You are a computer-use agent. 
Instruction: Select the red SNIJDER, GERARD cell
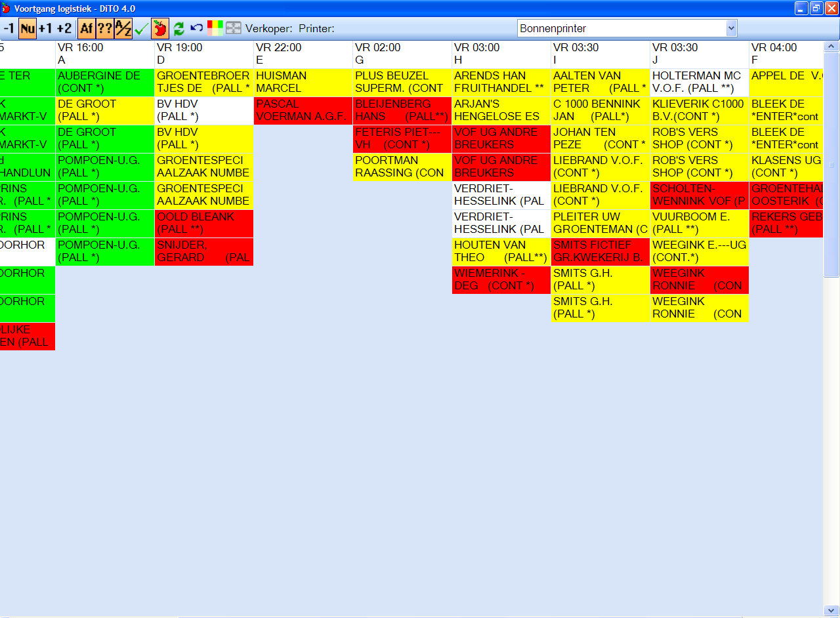tap(204, 251)
